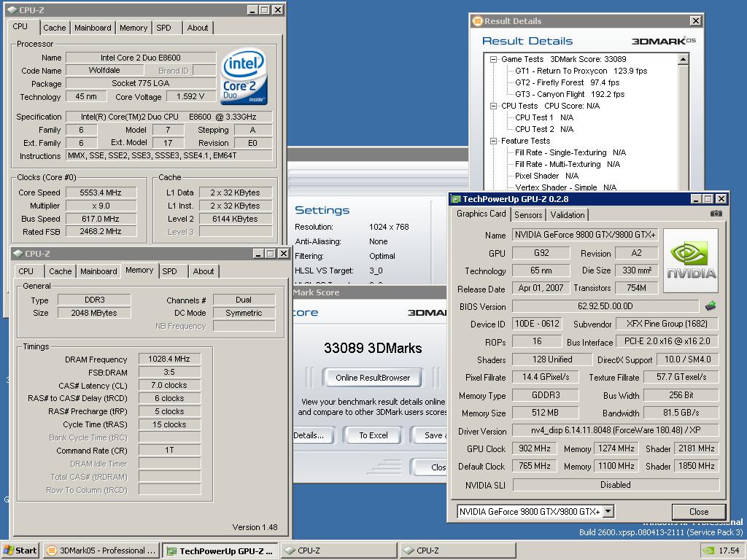The height and width of the screenshot is (560, 747).
Task: Switch to 3DMark05 Professional in the taskbar
Action: (101, 551)
